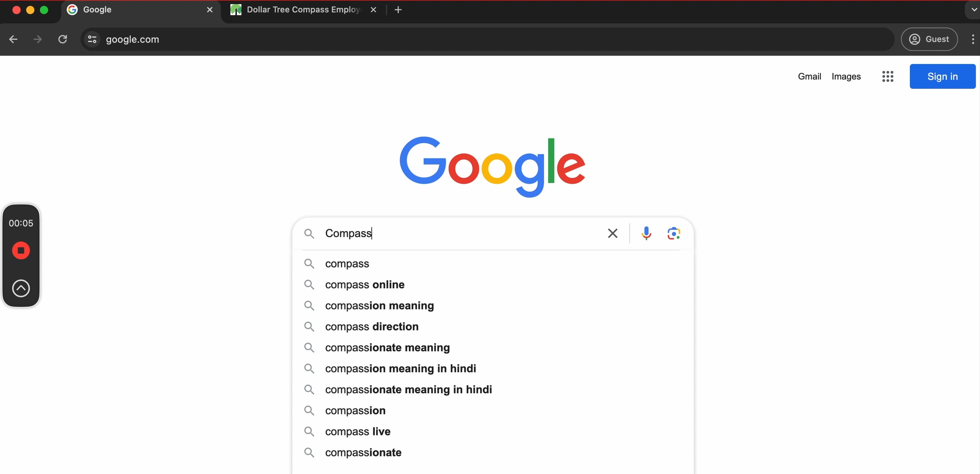View site information icon in address bar
This screenshot has width=980, height=474.
point(92,39)
